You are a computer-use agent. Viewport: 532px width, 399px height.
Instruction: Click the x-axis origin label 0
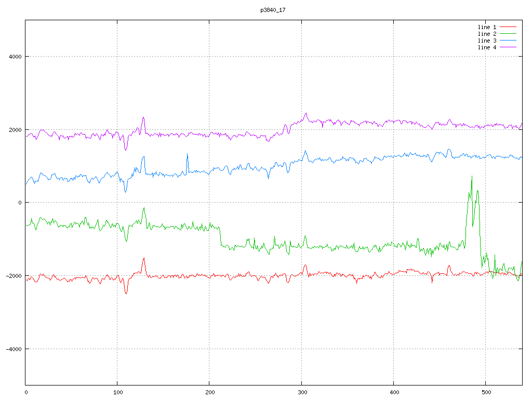coord(26,393)
